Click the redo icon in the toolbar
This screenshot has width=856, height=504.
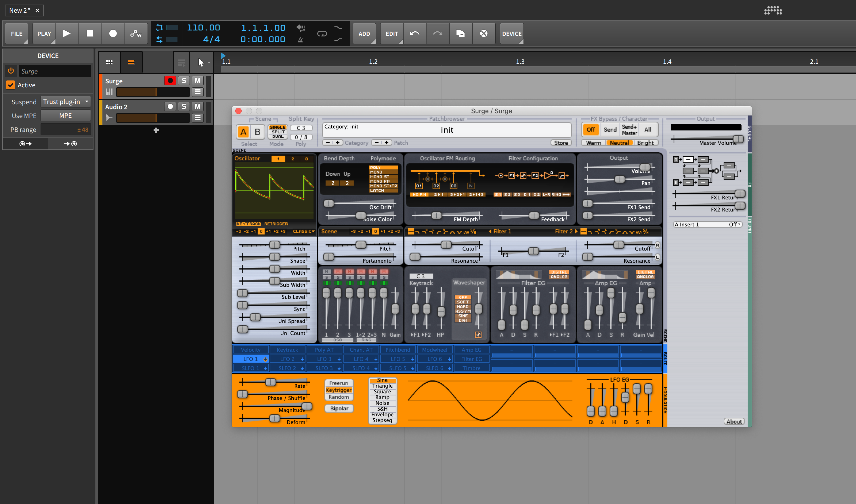pos(437,33)
